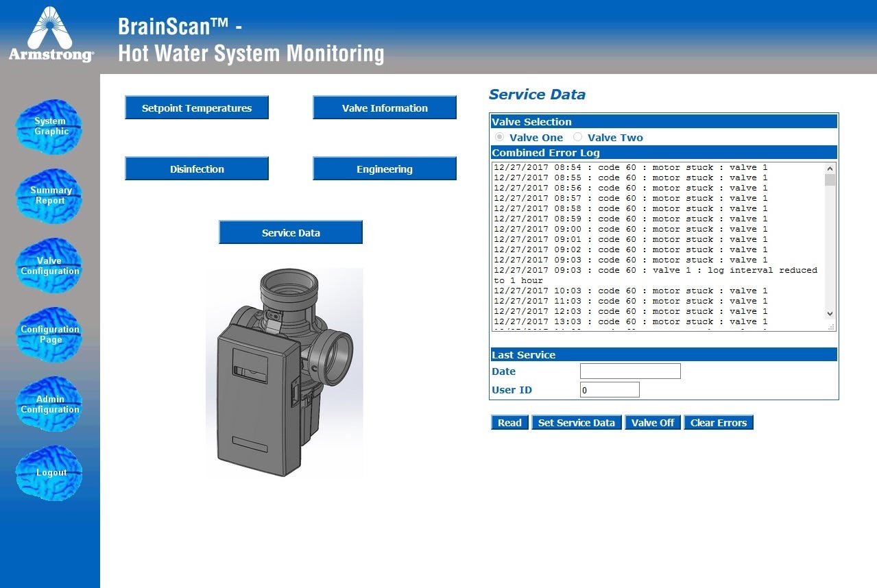Click the Date label
Viewport: 877px width, 588px height.
point(503,371)
